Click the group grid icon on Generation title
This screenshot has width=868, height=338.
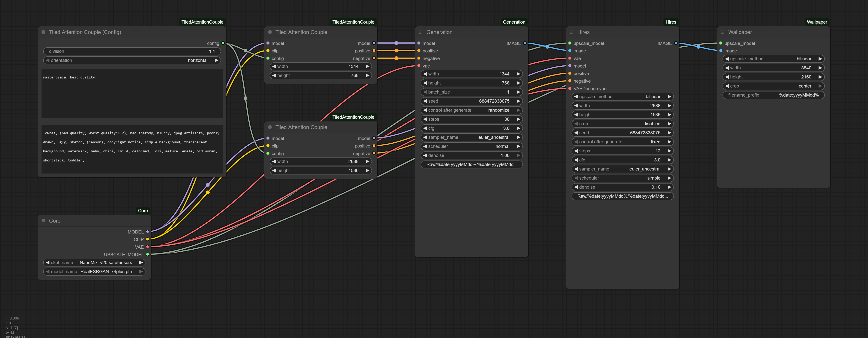click(421, 32)
